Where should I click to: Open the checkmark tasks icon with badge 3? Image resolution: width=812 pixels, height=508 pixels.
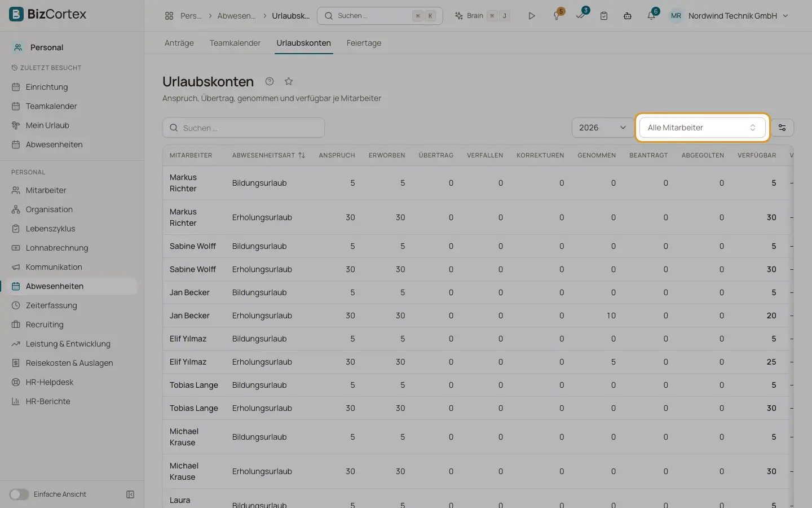pos(581,16)
